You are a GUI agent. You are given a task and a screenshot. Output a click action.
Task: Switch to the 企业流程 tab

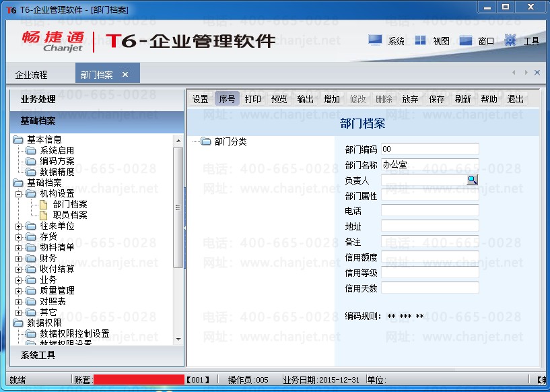(x=31, y=74)
